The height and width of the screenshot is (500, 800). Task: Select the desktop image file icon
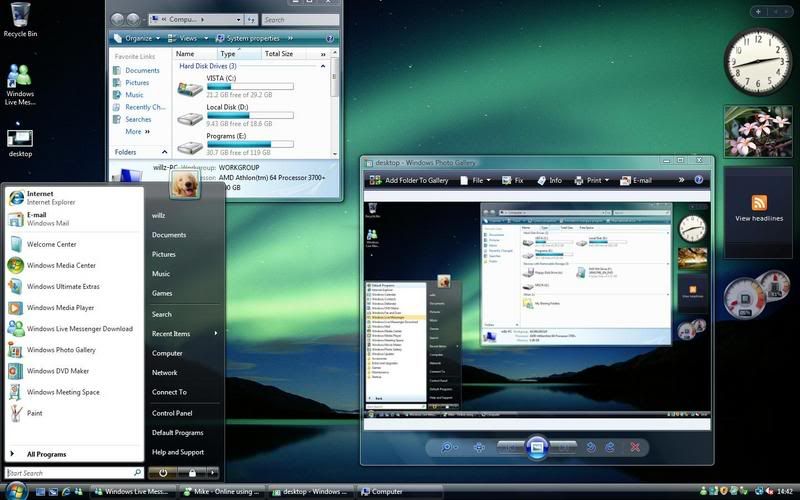(x=20, y=143)
